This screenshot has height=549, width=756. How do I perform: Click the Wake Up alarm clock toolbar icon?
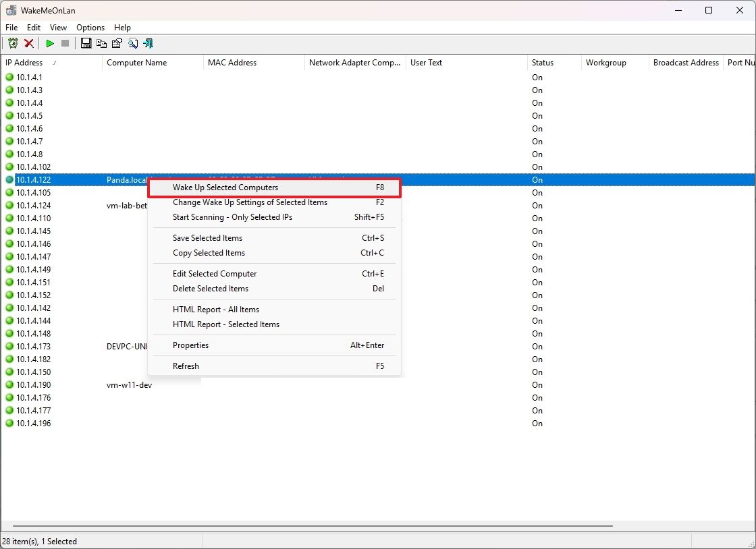[x=13, y=43]
